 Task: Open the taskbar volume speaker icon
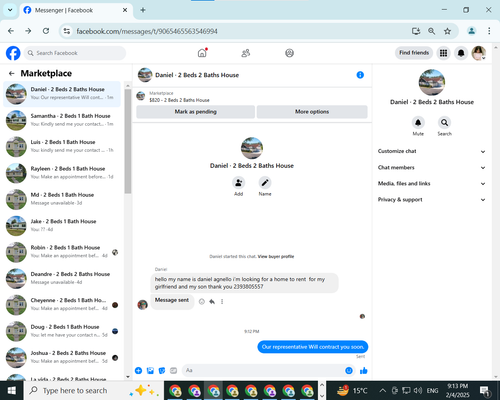tap(417, 390)
